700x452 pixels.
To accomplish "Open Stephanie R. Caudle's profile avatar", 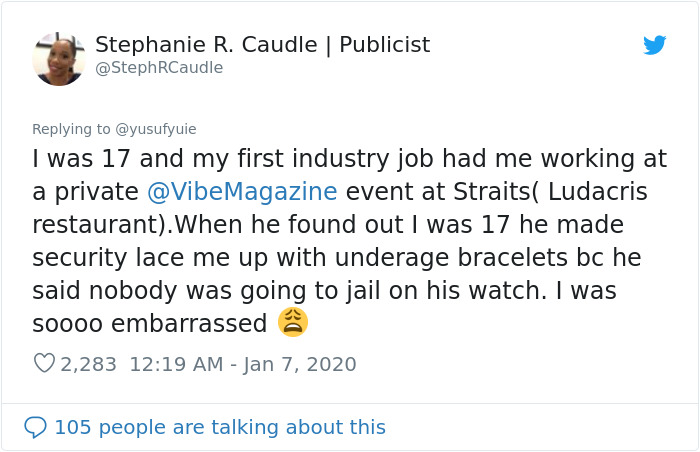I will pos(58,59).
